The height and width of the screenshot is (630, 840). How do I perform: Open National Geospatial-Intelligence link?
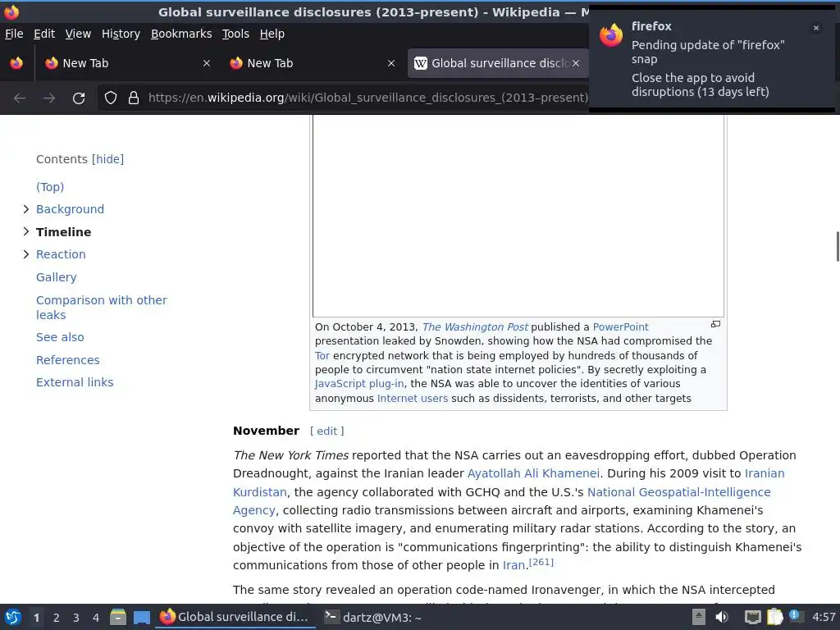click(678, 492)
